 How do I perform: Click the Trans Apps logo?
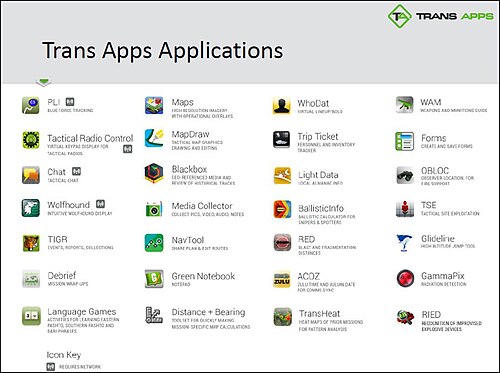pyautogui.click(x=440, y=16)
